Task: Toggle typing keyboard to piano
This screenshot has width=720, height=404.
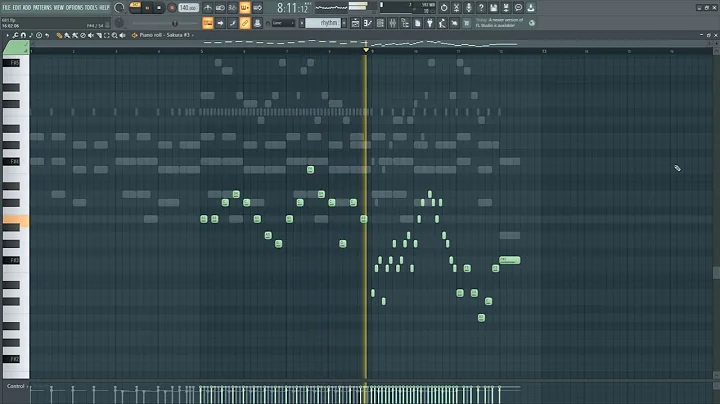Action: [208, 23]
